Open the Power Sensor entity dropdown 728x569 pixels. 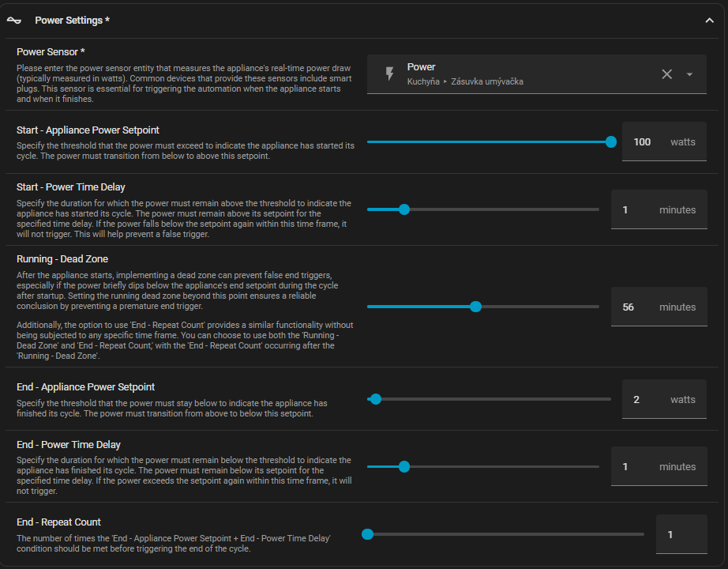(x=689, y=73)
